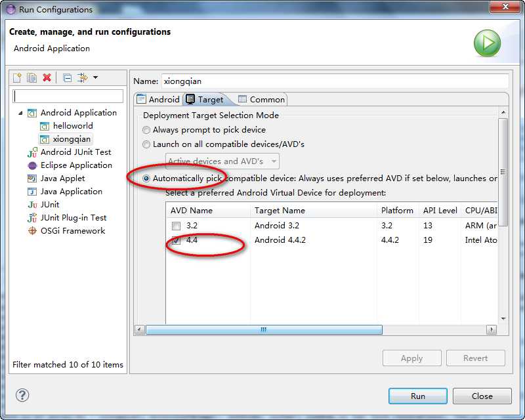Uncheck the 4.4 AVD checkbox

click(x=176, y=240)
